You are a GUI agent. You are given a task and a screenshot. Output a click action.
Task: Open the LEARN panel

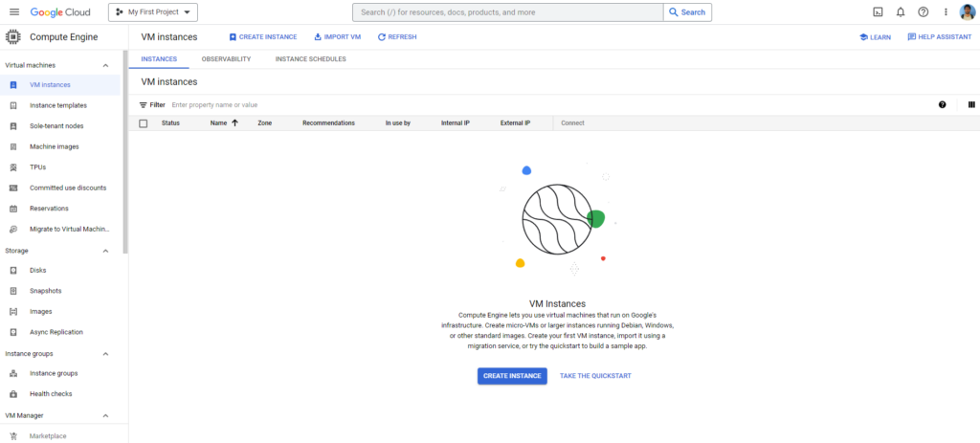coord(875,37)
